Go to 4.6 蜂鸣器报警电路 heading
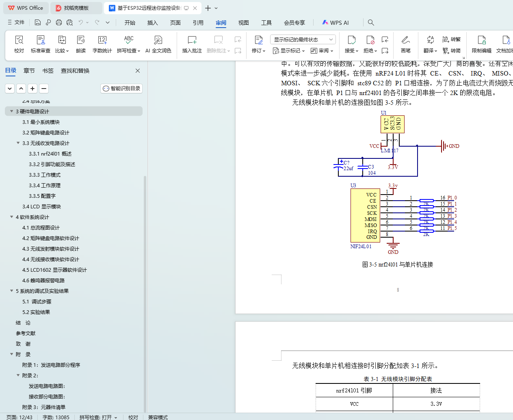This screenshot has height=420, width=513. 43,280
